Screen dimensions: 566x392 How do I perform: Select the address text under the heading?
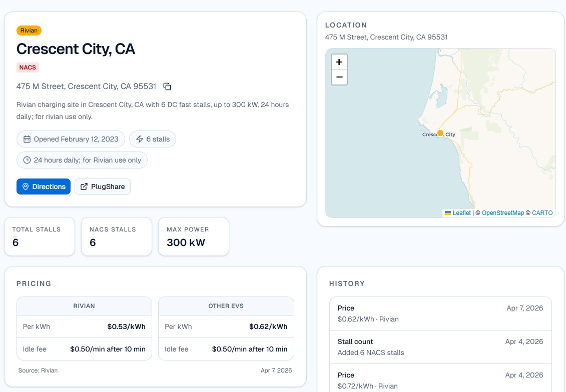(x=86, y=86)
